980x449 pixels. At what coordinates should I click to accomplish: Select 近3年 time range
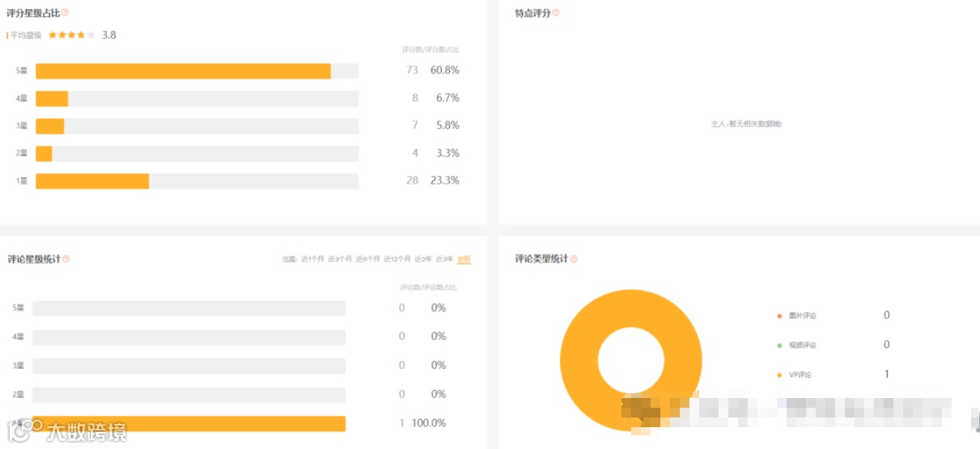coord(444,260)
